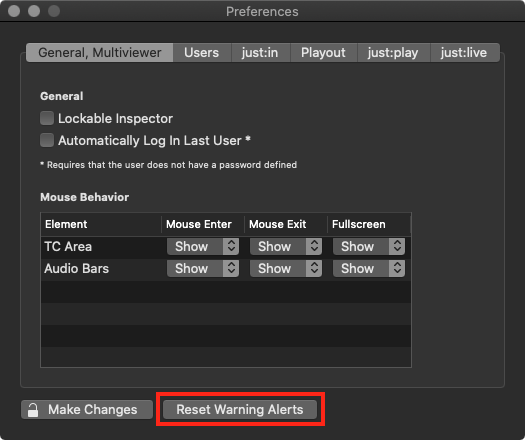Open Audio Bars Mouse Exit dropdown
525x440 pixels.
click(286, 269)
